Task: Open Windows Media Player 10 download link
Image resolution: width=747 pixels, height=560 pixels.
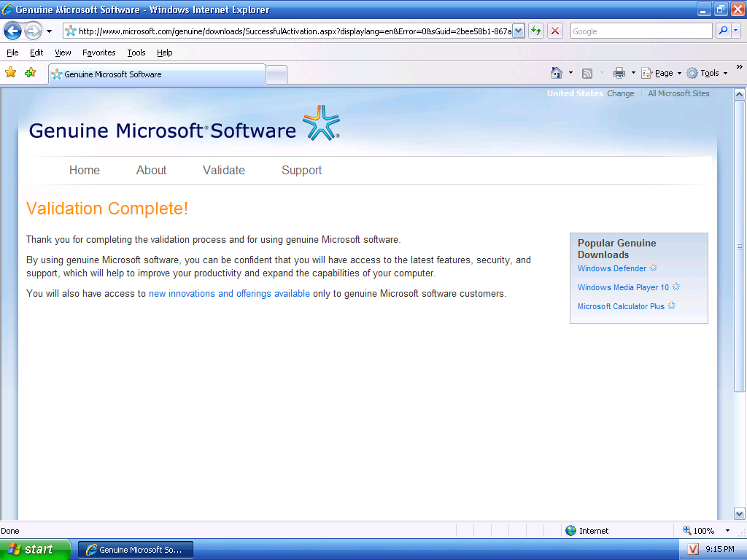Action: (623, 287)
